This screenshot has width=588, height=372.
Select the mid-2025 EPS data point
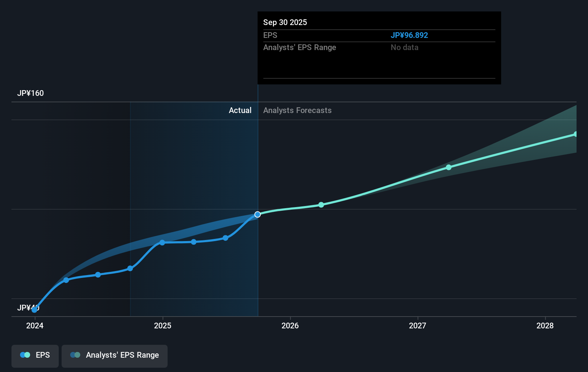[x=193, y=242]
